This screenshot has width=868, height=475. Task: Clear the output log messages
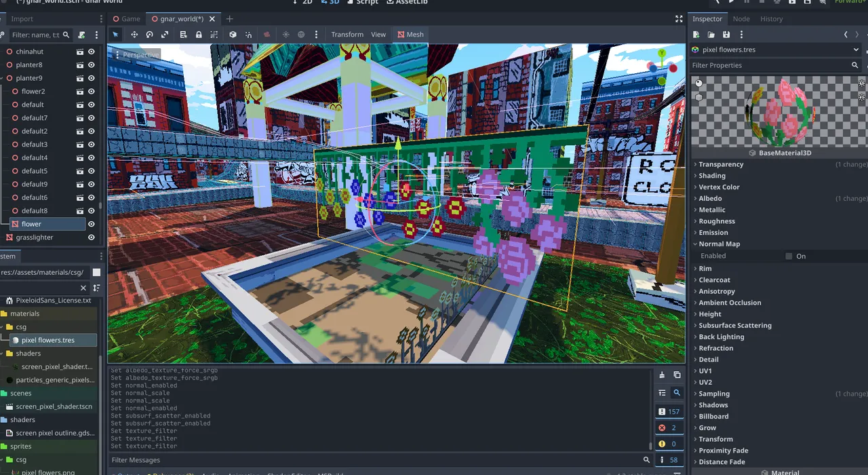coord(662,375)
